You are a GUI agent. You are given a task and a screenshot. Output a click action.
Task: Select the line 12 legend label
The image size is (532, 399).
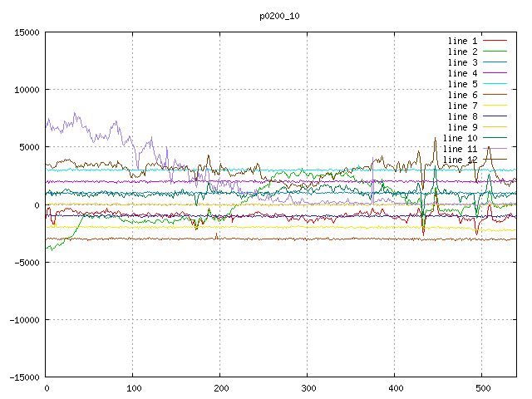tap(460, 160)
